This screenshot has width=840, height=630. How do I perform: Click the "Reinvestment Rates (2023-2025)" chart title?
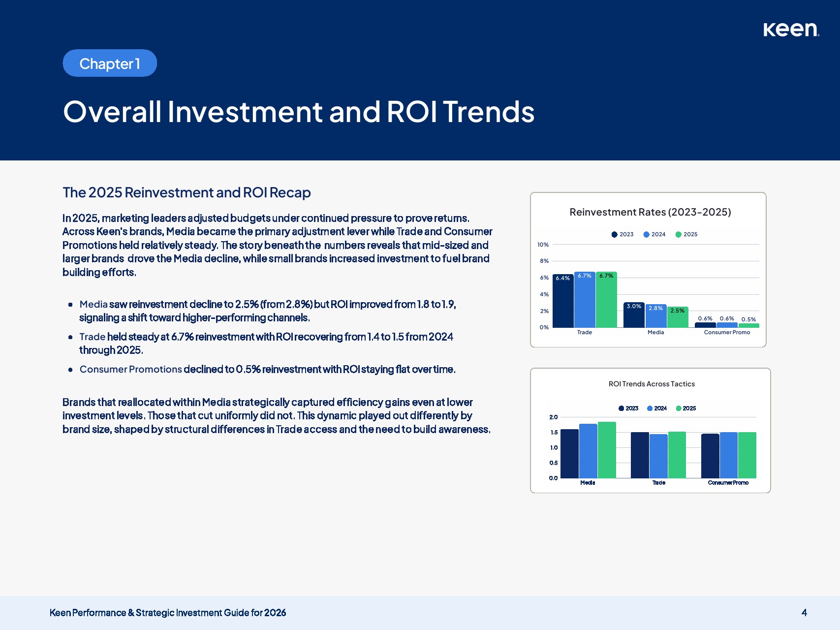click(x=650, y=212)
